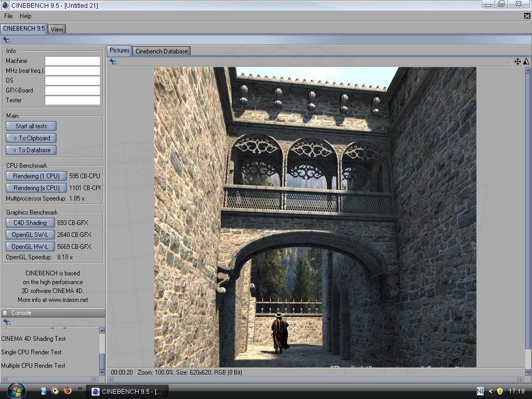Screen dimensions: 532x399
Task: Click the rendered castle picture
Action: pyautogui.click(x=315, y=217)
